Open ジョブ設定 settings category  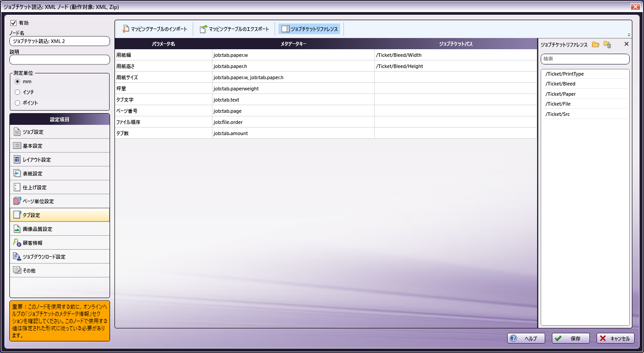(59, 132)
